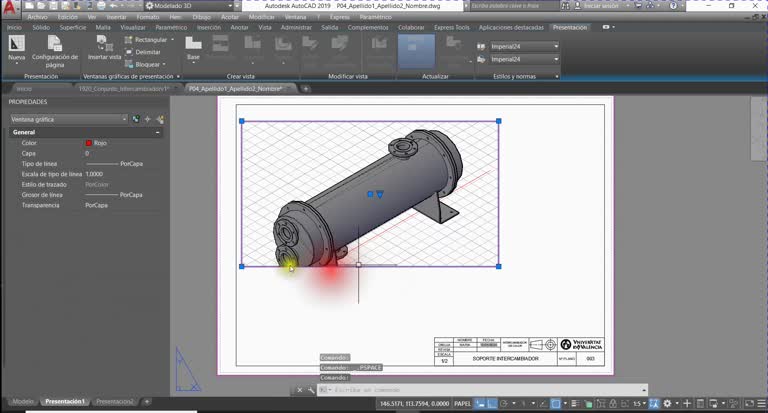This screenshot has width=768, height=413.
Task: Switch to the Visualizar ribbon tab
Action: (133, 27)
